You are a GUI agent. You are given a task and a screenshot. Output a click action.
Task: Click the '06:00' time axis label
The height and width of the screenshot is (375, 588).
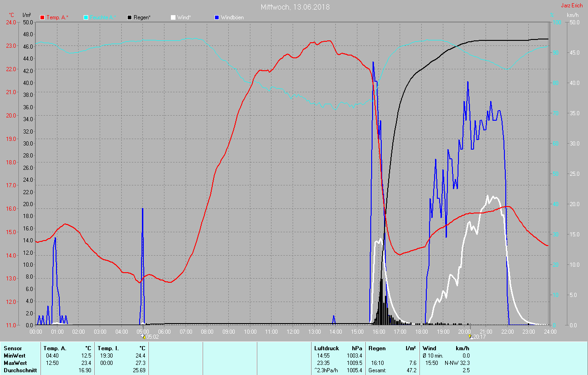[x=164, y=331]
